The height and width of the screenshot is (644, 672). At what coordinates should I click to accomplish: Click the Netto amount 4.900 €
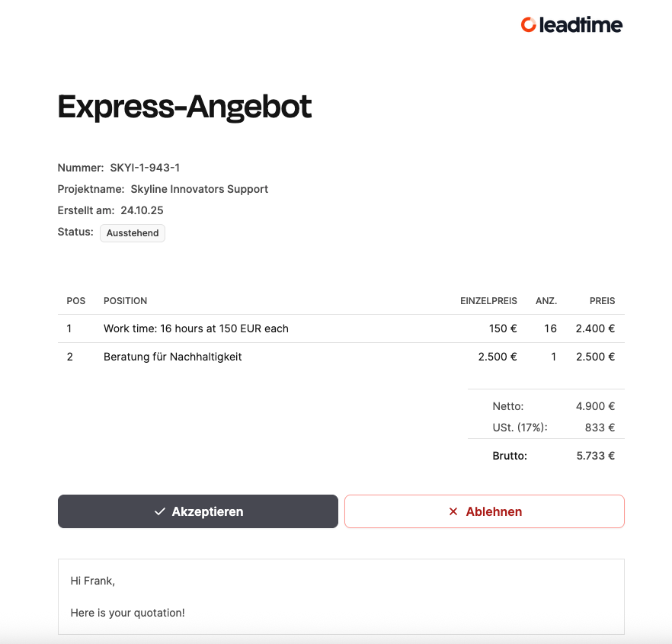tap(595, 406)
